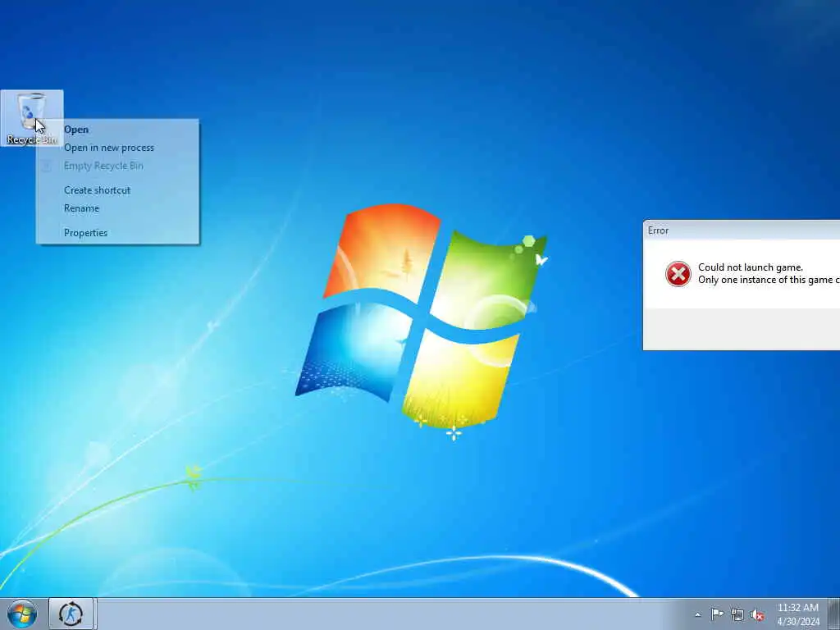Viewport: 840px width, 630px height.
Task: Click the muted volume speaker icon
Action: [757, 615]
